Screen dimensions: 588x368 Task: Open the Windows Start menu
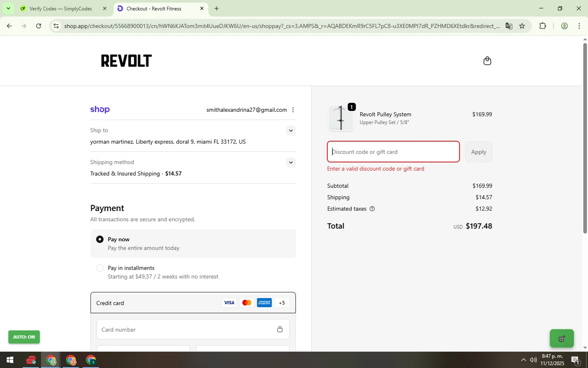click(x=10, y=360)
